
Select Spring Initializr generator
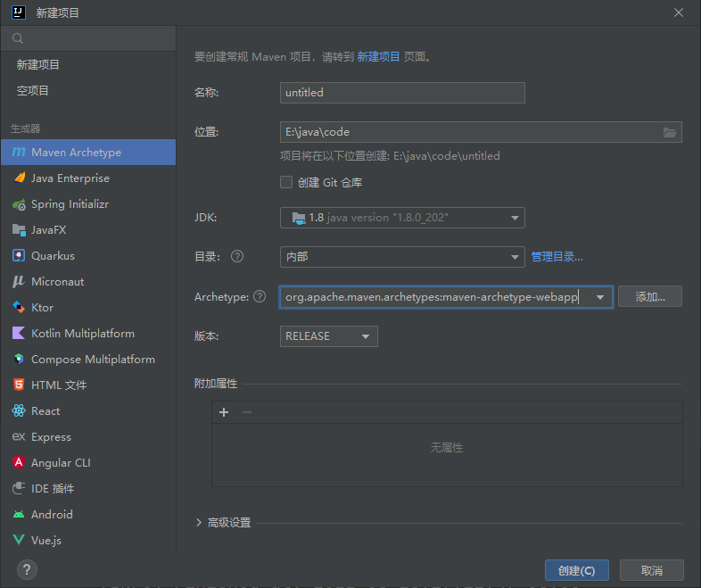pos(88,204)
